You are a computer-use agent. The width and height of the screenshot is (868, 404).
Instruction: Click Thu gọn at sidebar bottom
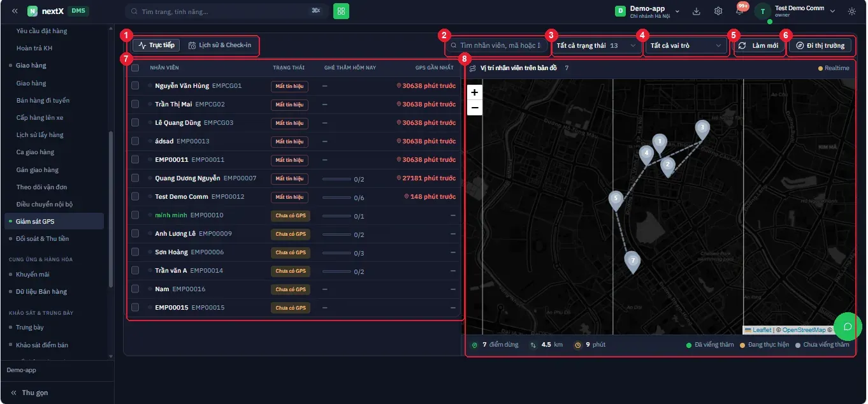[29, 393]
